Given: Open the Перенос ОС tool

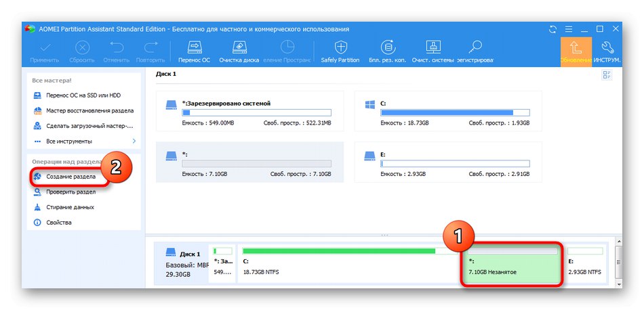Looking at the screenshot, I should (x=194, y=52).
